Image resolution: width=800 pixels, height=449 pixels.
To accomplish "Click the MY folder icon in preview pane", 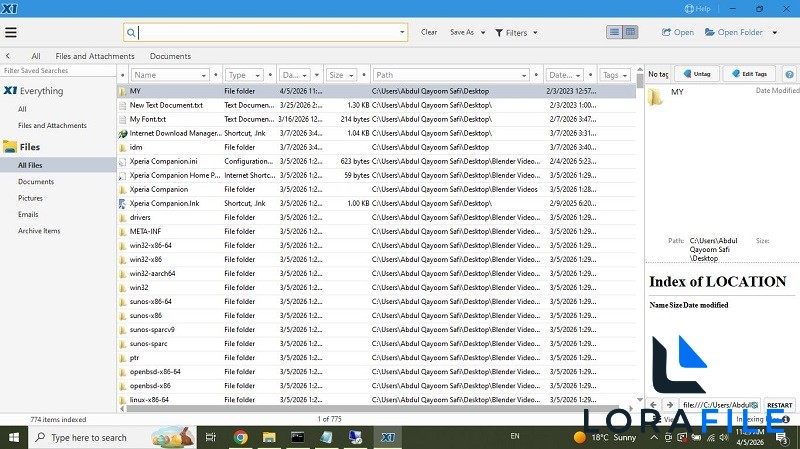I will click(656, 96).
